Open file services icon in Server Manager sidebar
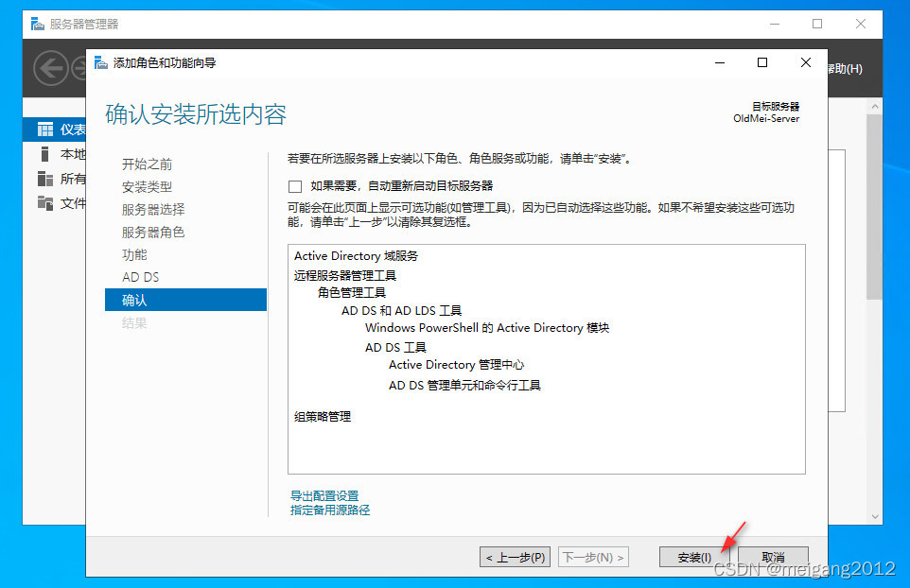 coord(44,202)
